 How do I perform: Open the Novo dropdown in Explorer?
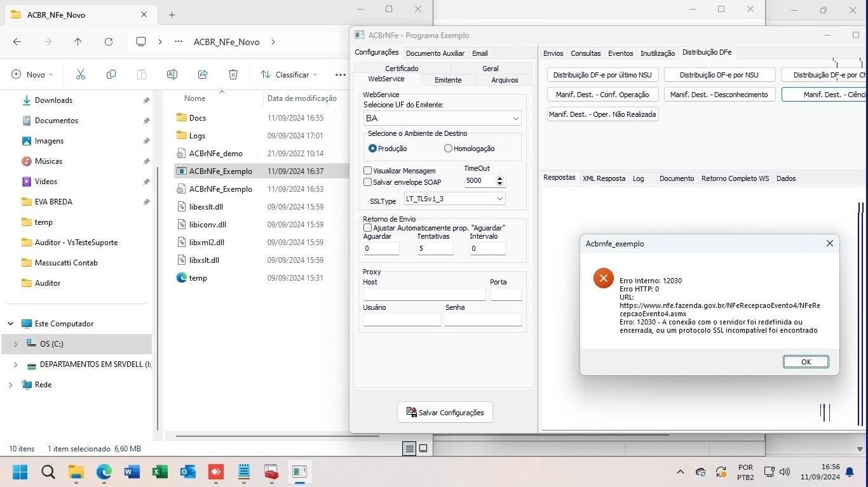coord(32,74)
